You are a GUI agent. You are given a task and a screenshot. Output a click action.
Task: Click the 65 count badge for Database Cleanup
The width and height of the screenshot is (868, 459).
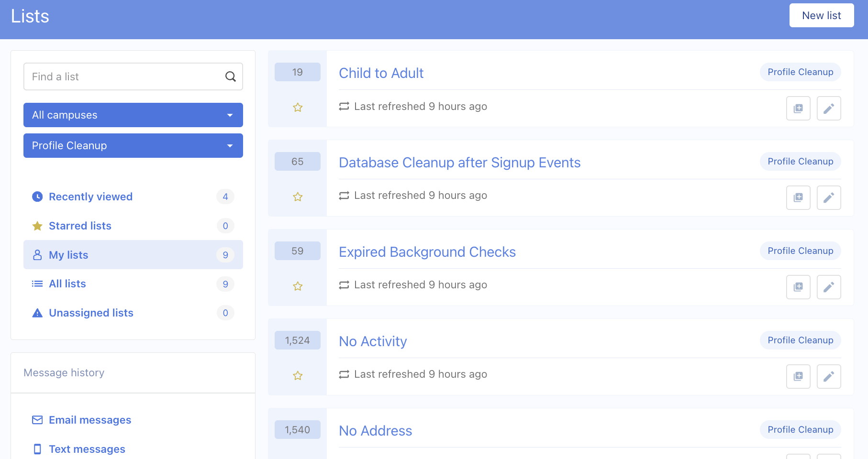(298, 162)
